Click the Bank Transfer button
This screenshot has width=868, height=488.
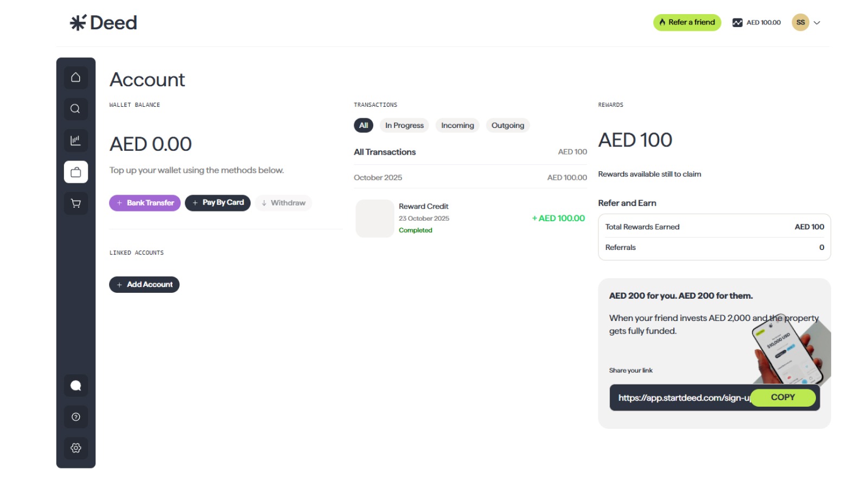(x=145, y=203)
